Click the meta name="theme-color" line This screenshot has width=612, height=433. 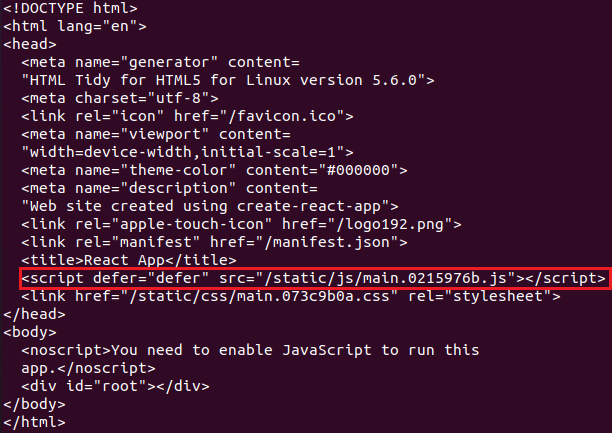[214, 170]
